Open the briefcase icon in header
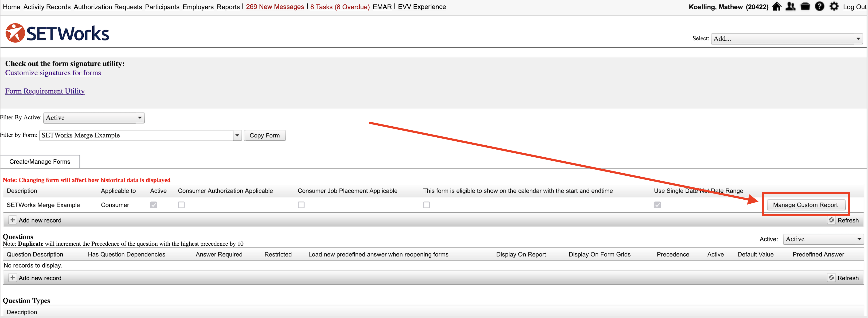Image resolution: width=868 pixels, height=318 pixels. click(805, 6)
